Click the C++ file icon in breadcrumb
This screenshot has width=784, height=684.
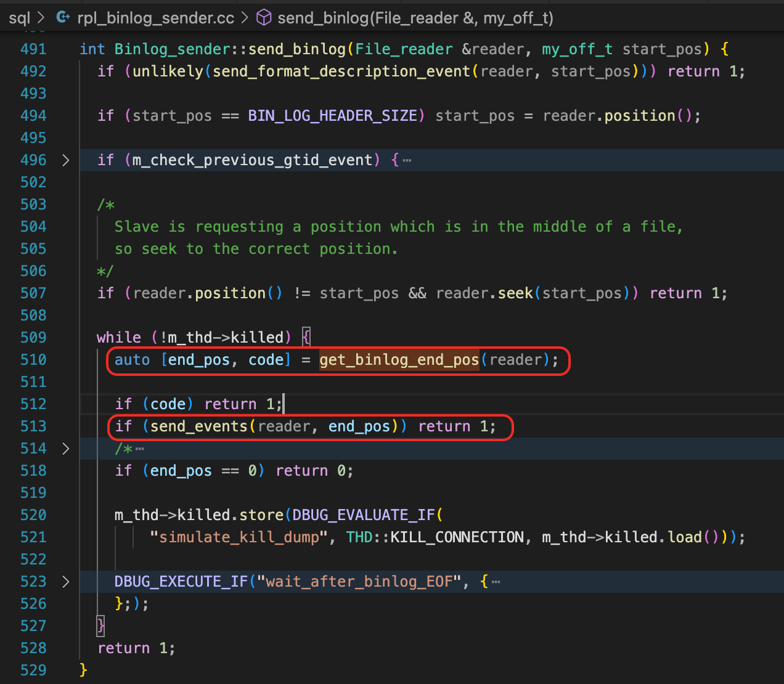pyautogui.click(x=62, y=18)
